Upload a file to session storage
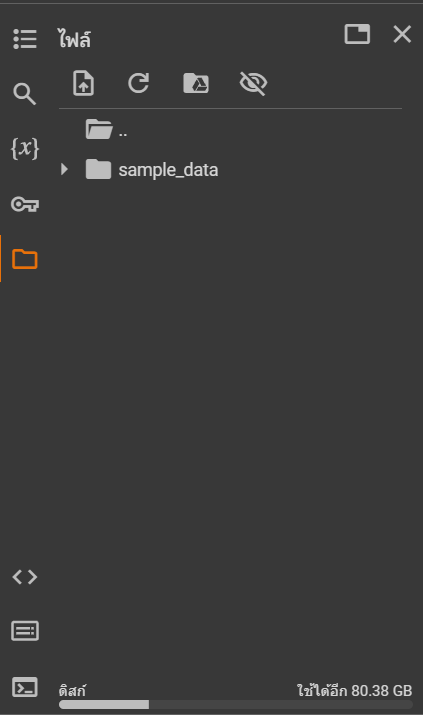The image size is (423, 715). 83,83
